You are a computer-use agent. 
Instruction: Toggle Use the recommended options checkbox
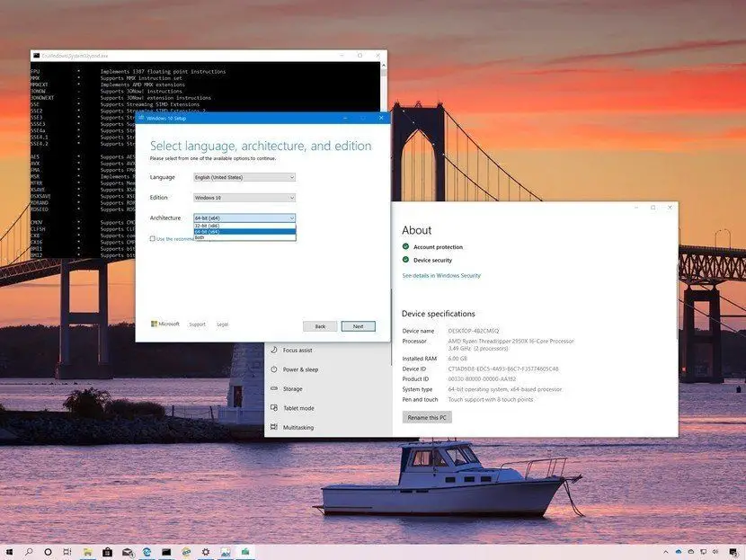coord(153,238)
